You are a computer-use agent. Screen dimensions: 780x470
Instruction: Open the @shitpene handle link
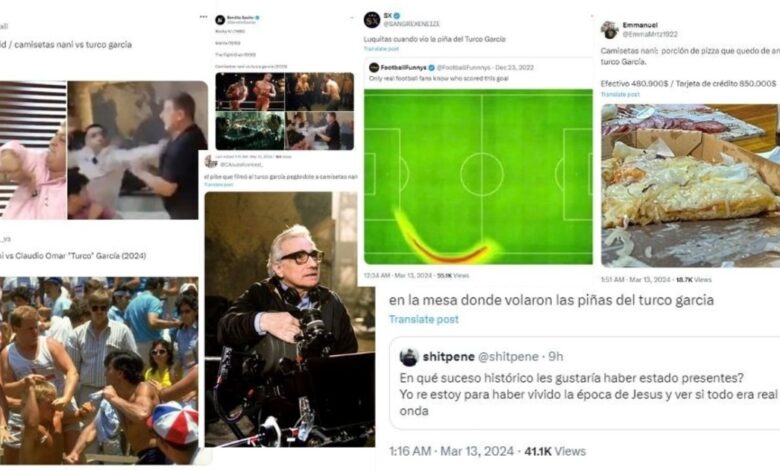coord(507,357)
